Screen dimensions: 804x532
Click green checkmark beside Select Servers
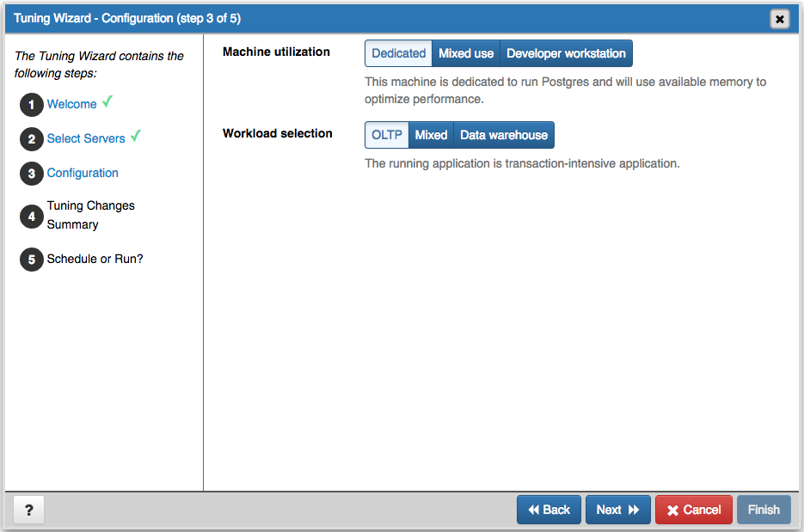(x=135, y=137)
